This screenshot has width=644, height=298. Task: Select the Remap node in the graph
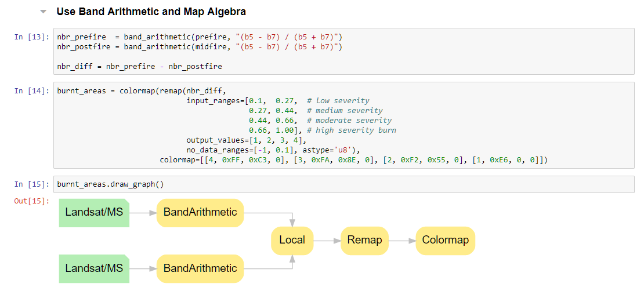(364, 240)
